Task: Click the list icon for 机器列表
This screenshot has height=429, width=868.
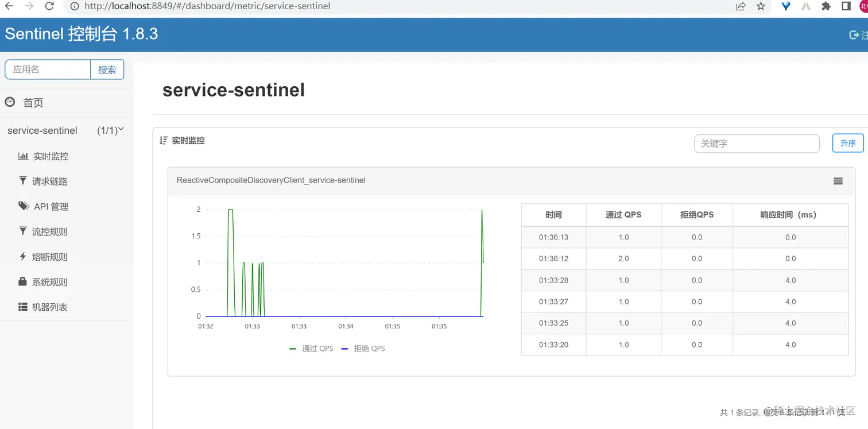Action: point(23,307)
